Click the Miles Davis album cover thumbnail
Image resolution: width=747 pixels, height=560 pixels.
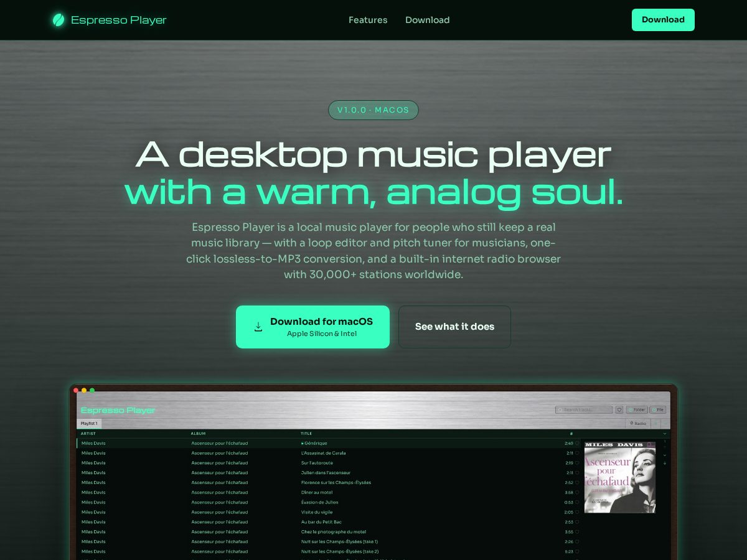coord(620,477)
